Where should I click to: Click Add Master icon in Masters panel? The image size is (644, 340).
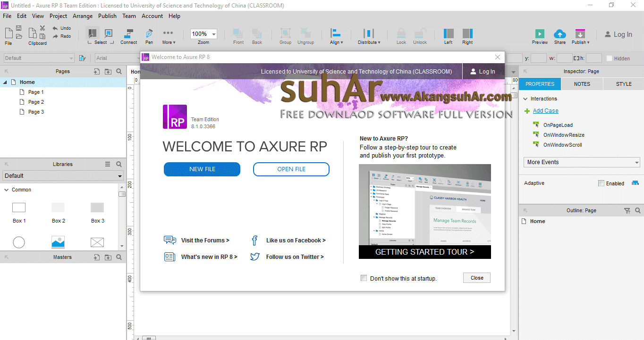pos(97,257)
